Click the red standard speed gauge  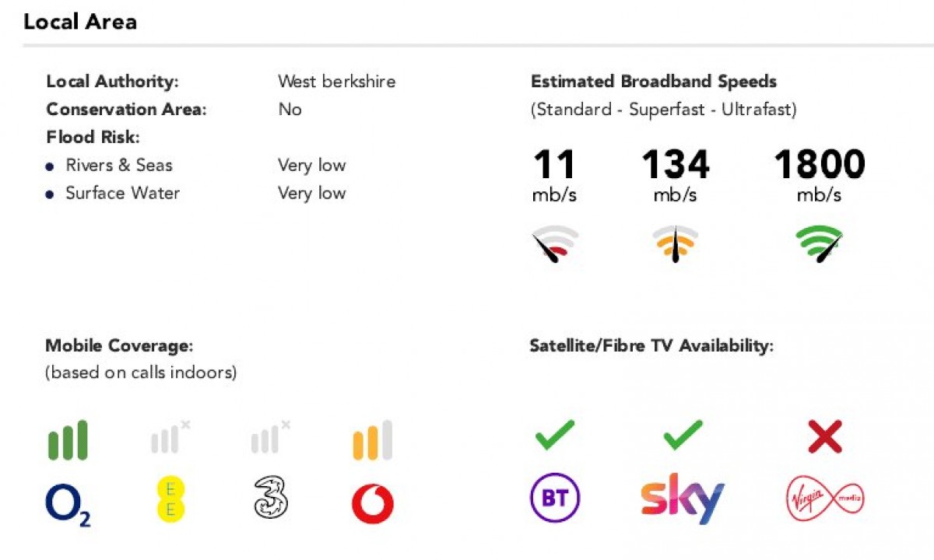coord(554,244)
